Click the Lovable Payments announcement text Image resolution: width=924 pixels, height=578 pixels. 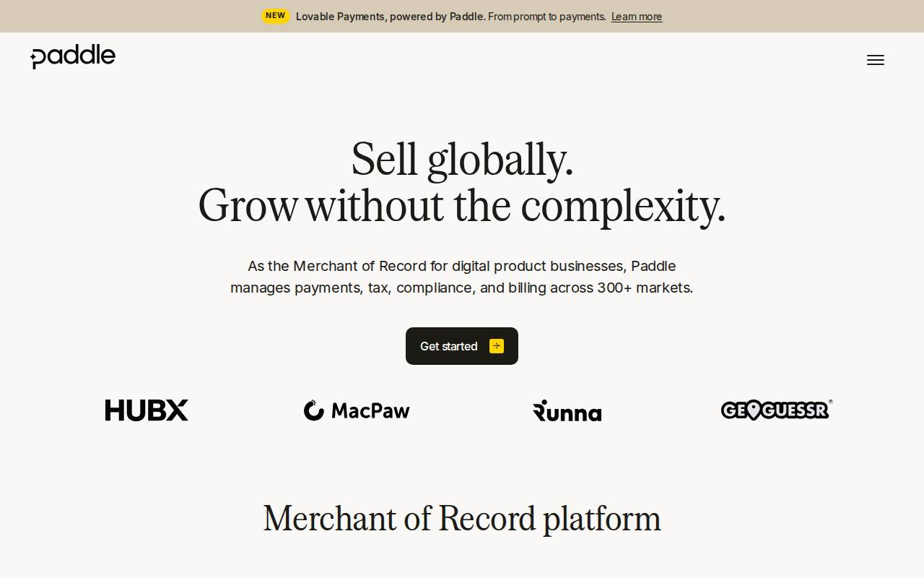pos(391,17)
